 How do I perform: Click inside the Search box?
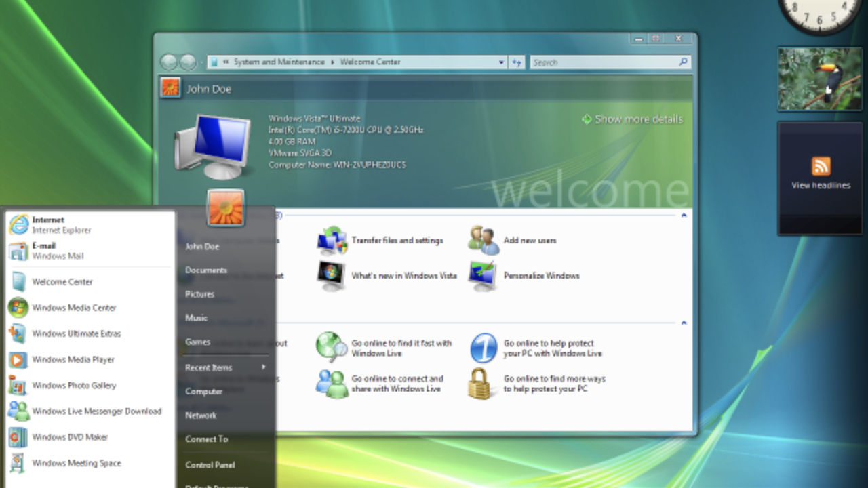[x=604, y=62]
